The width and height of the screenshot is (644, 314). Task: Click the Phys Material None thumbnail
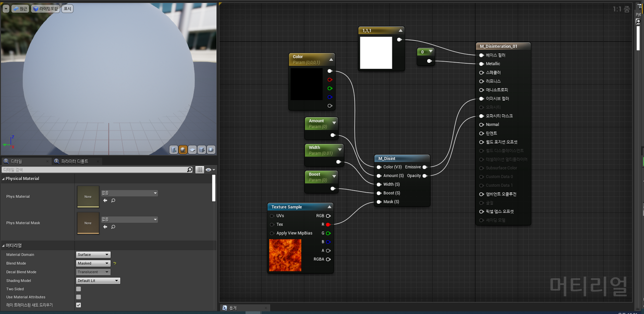coord(88,196)
